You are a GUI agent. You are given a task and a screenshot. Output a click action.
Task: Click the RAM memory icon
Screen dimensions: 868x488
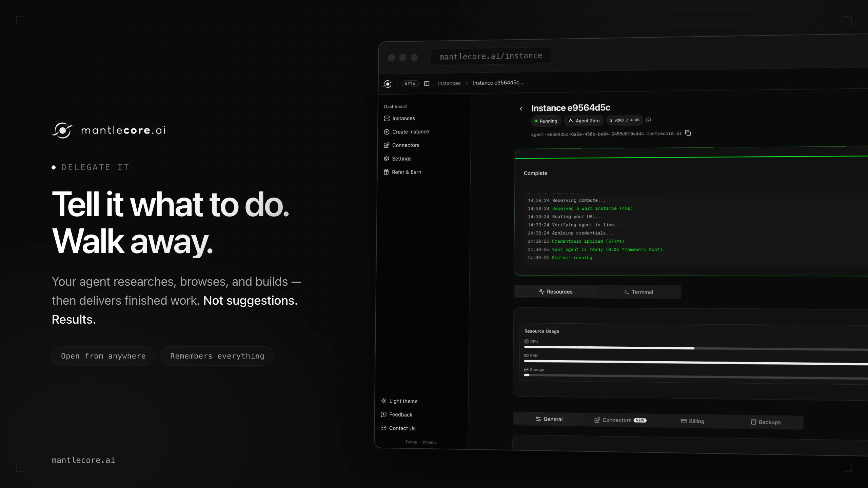coord(526,355)
